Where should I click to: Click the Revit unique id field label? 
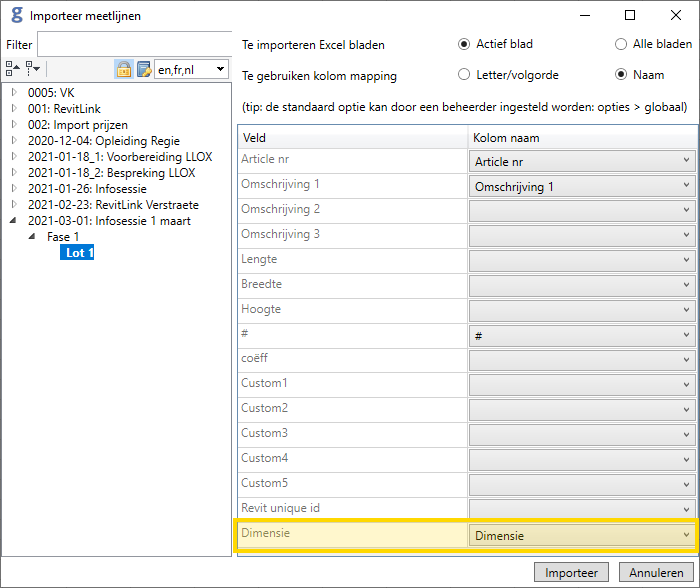(x=280, y=508)
